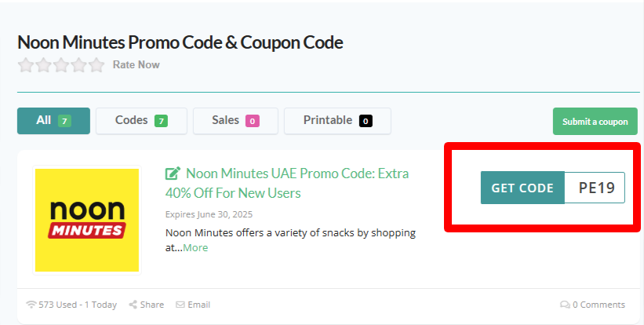The height and width of the screenshot is (325, 644).
Task: Click the usage signal icon near 573 Used
Action: pyautogui.click(x=31, y=305)
